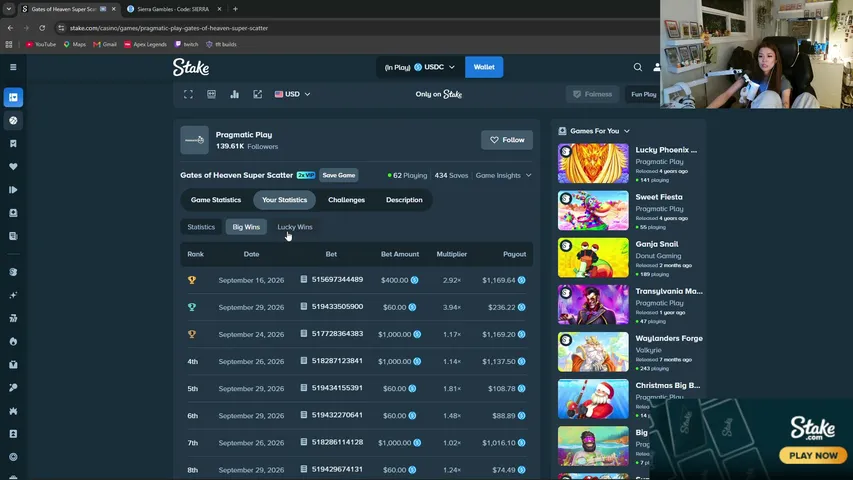This screenshot has height=480, width=853.
Task: Expand the Games For You dropdown
Action: (594, 131)
